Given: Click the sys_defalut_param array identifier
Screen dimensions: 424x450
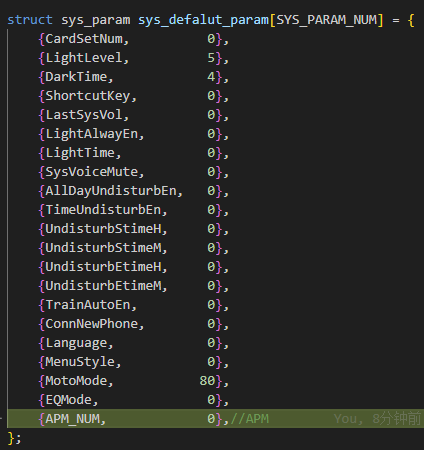Looking at the screenshot, I should point(204,21).
